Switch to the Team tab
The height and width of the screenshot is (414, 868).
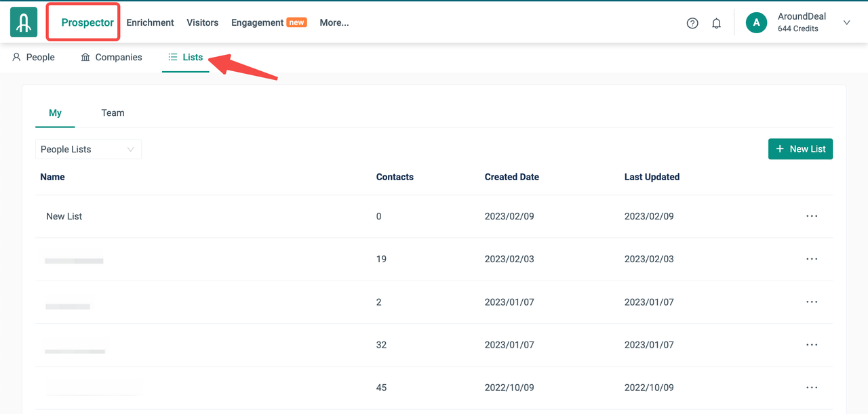point(113,113)
